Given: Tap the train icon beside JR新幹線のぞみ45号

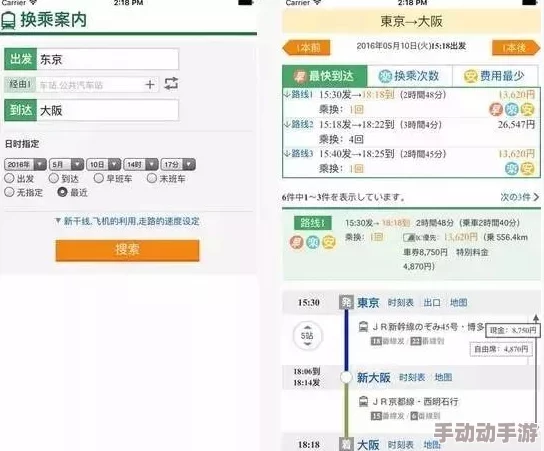Looking at the screenshot, I should [x=363, y=327].
